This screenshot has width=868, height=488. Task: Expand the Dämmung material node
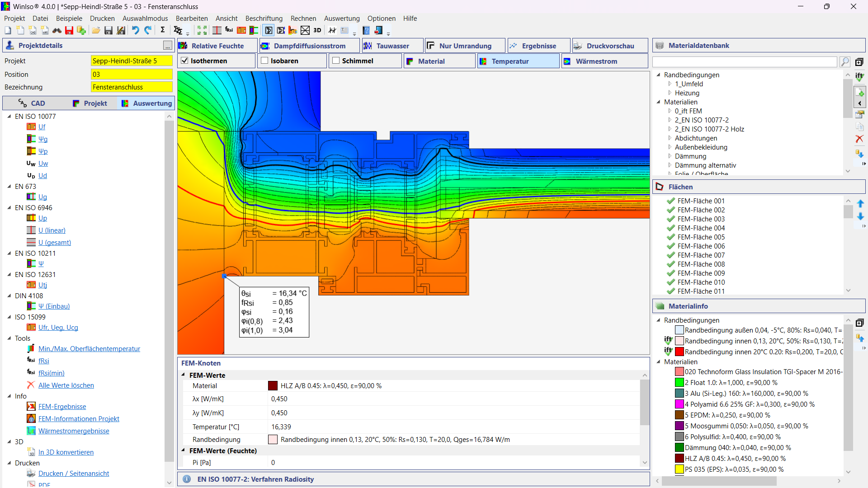[670, 156]
